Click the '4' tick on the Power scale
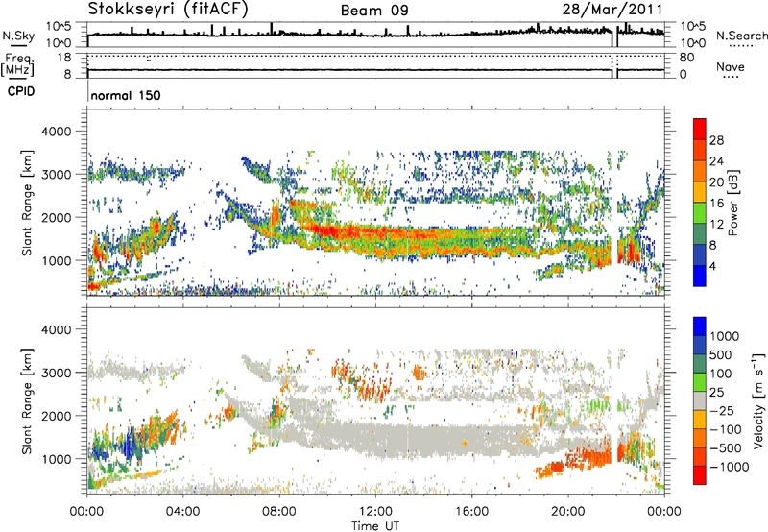Viewport: 768px width, 532px height. [x=712, y=267]
